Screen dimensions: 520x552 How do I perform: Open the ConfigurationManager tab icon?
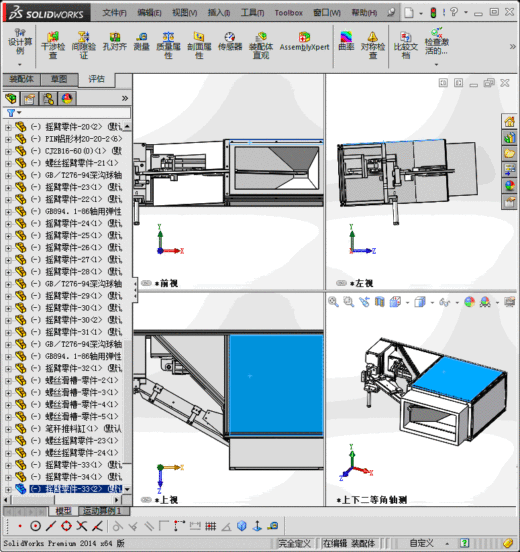point(48,99)
